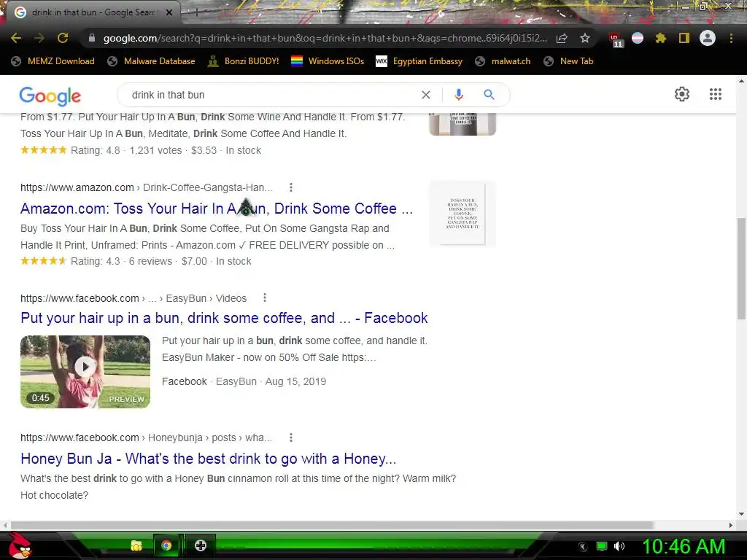Bookmark this page with the star icon
The image size is (747, 560).
585,38
